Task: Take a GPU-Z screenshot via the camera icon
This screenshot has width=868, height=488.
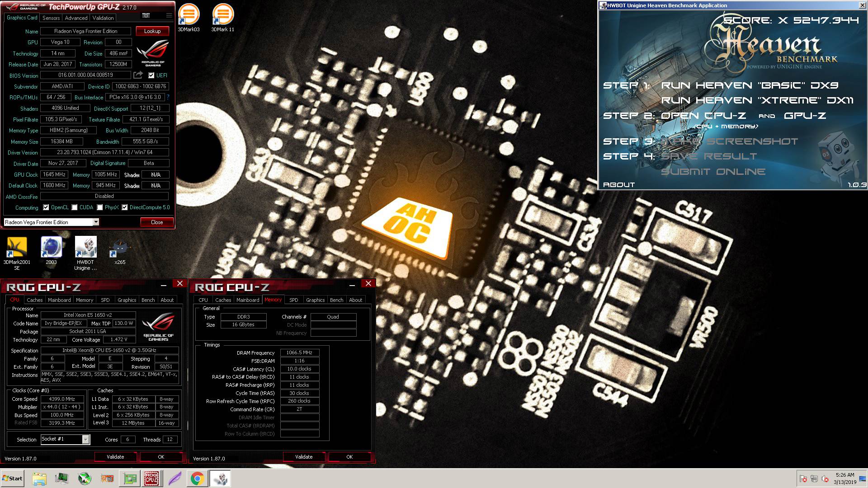Action: tap(146, 16)
